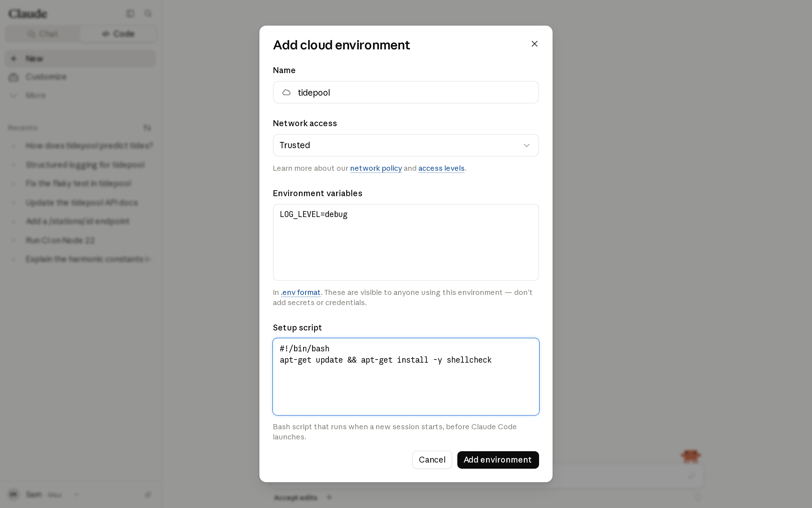
Task: Toggle the sidebar panel icon
Action: [130, 14]
